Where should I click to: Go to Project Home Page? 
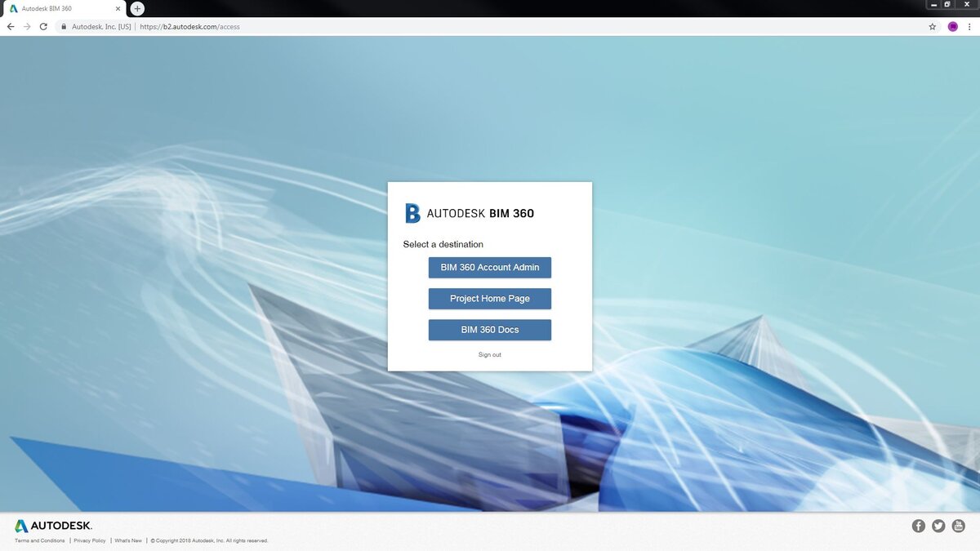[490, 299]
